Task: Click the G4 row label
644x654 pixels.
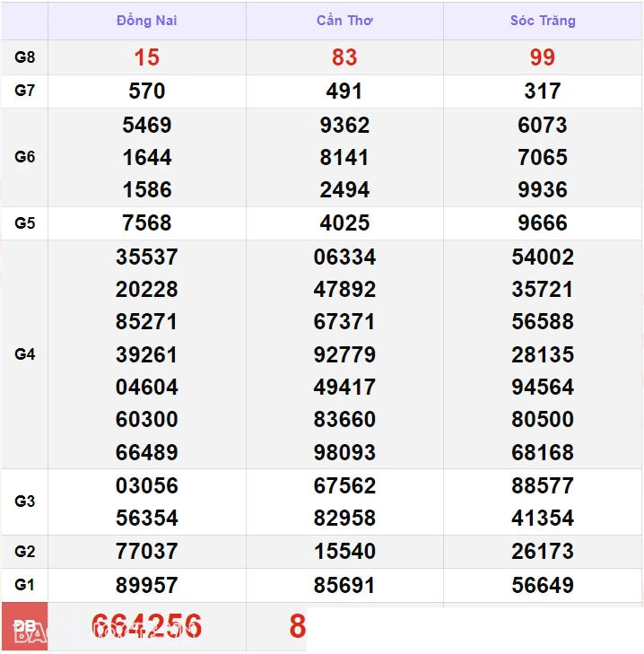Action: pyautogui.click(x=25, y=354)
